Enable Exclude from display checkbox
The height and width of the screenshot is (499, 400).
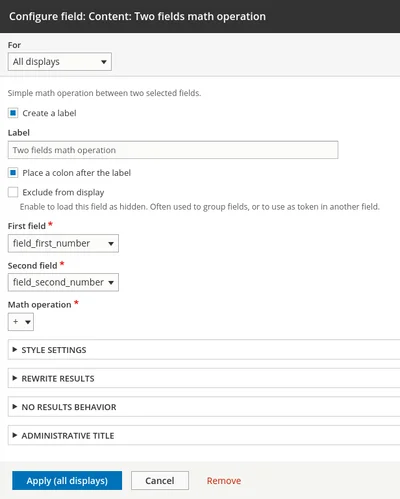[13, 192]
